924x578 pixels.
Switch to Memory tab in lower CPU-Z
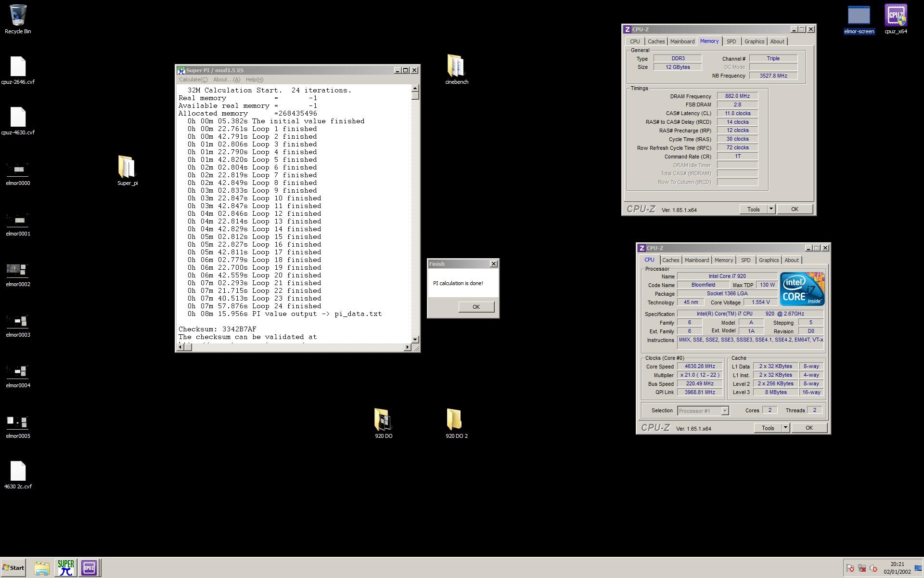click(724, 260)
